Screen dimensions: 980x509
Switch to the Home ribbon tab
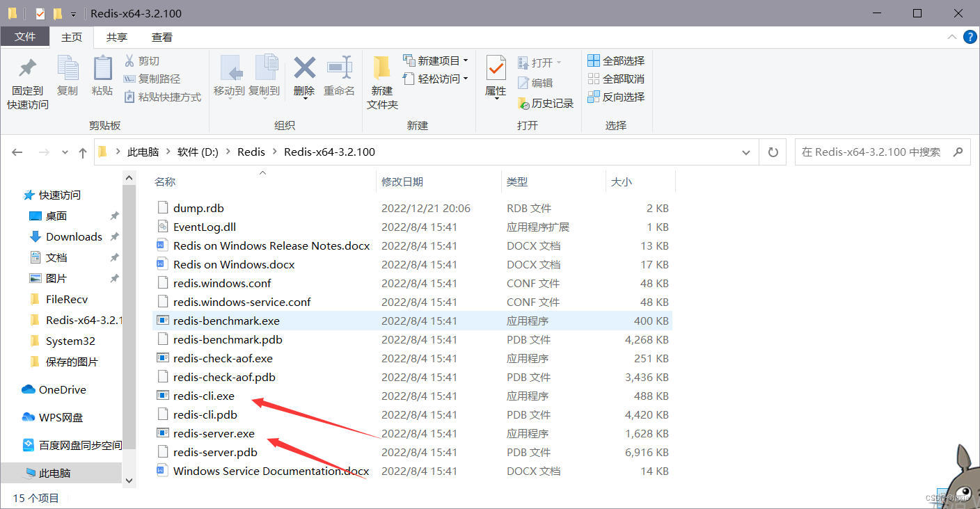point(72,37)
